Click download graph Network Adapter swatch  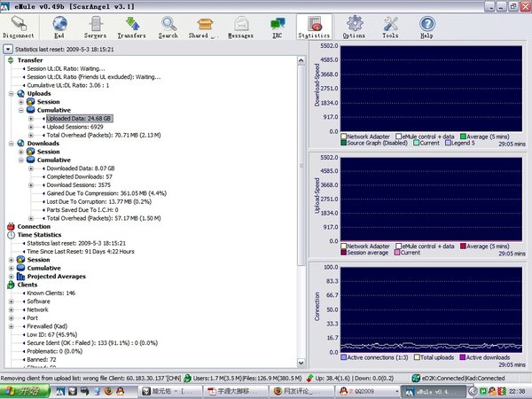click(343, 137)
